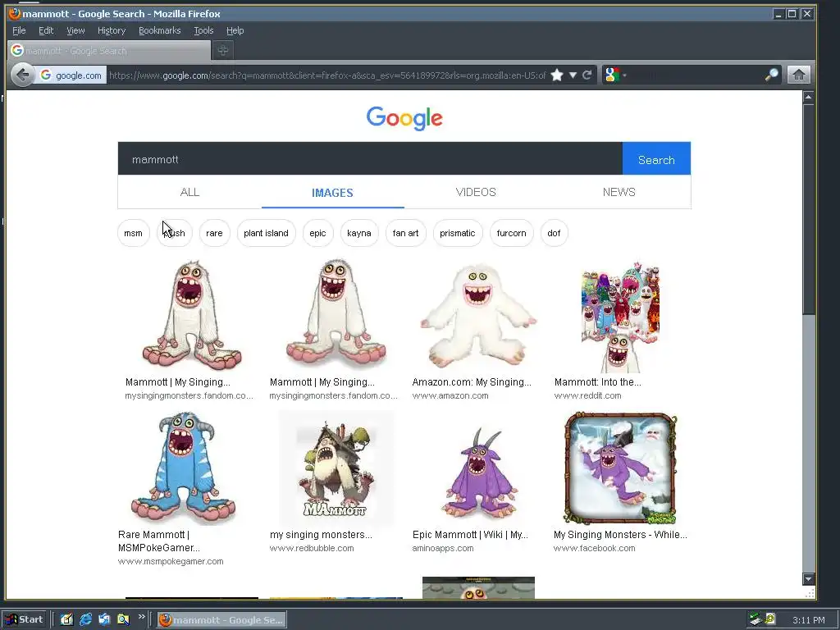The image size is (840, 630).
Task: Open the redbubble Mammott house image
Action: click(x=336, y=468)
